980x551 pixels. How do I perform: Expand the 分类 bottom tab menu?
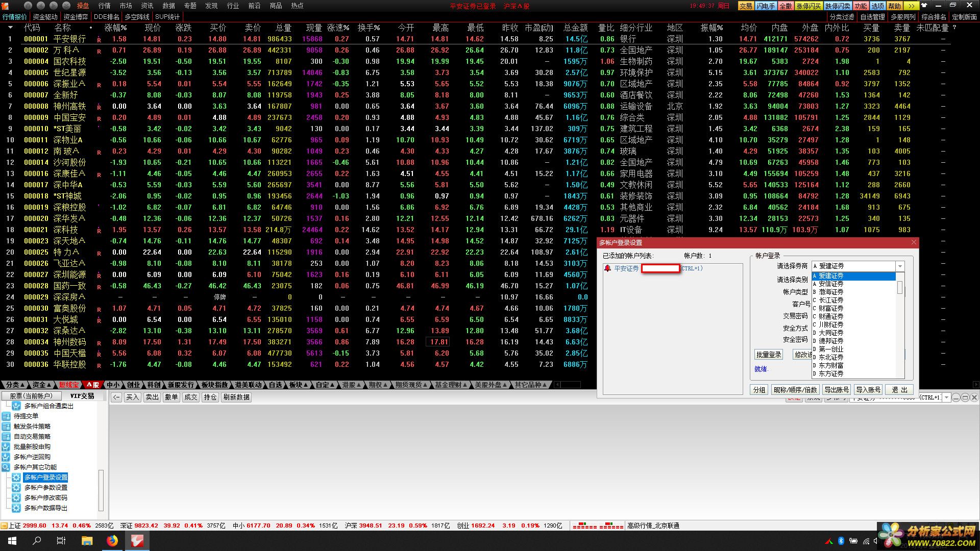coord(15,385)
